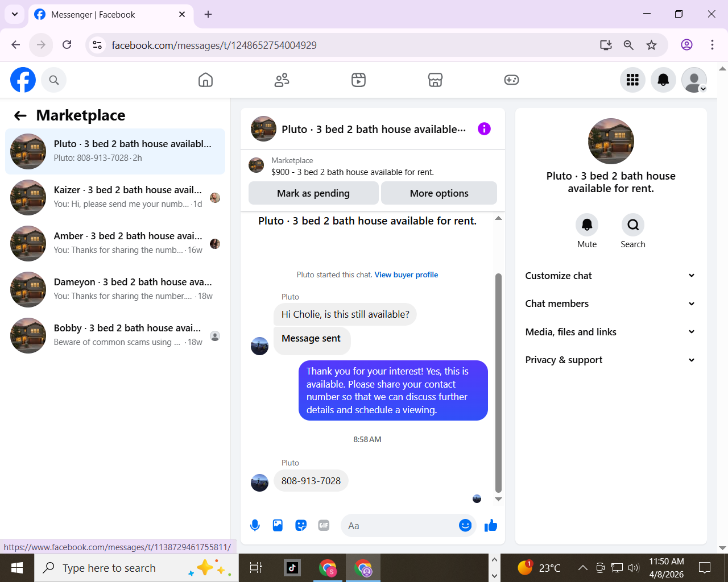Expand the Chat members section

pyautogui.click(x=611, y=304)
